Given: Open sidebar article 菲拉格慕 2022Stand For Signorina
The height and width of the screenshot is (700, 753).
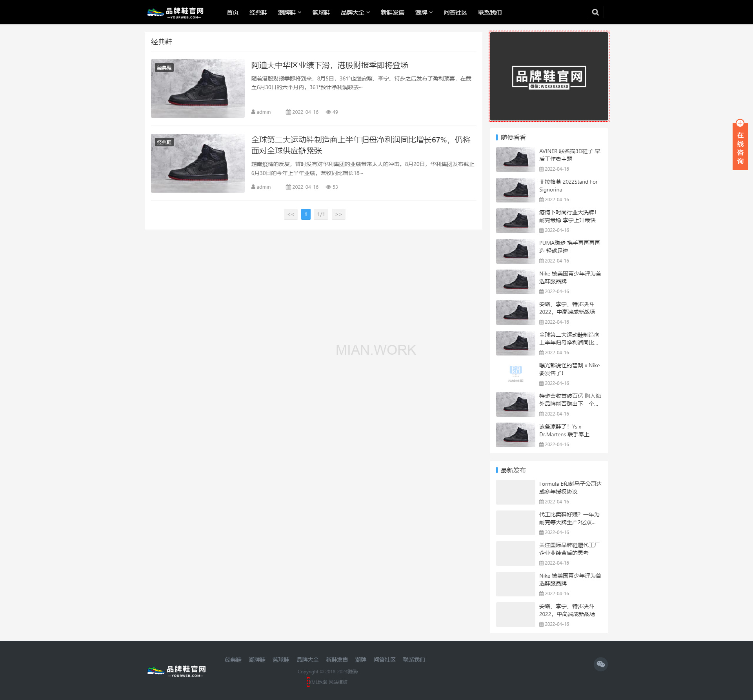Looking at the screenshot, I should [x=568, y=186].
